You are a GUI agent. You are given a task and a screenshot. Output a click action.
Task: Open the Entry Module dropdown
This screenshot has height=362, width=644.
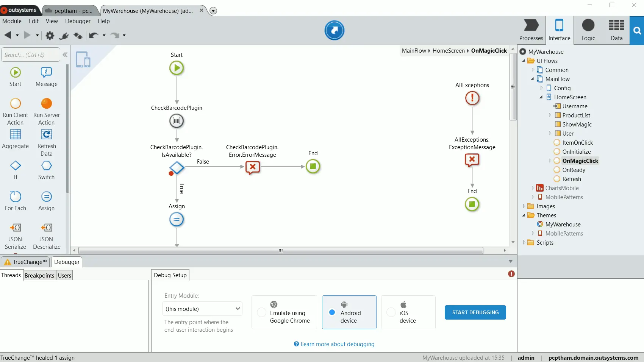[202, 309]
